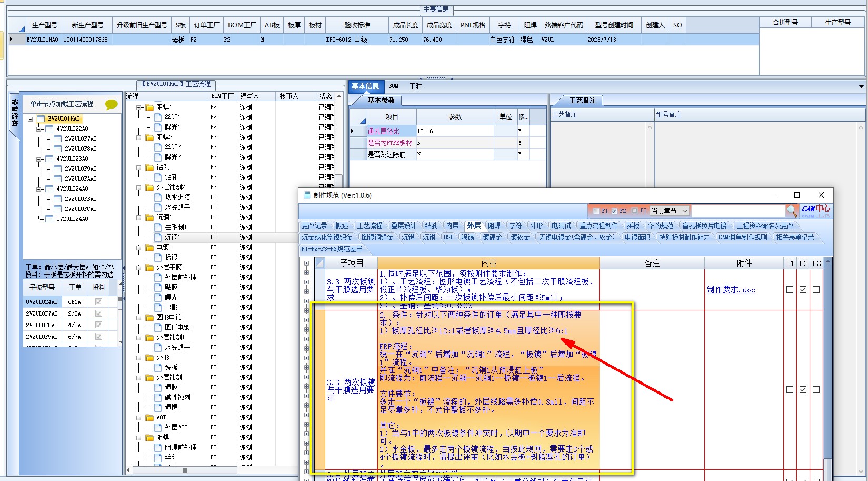The image size is (868, 481).
Task: Toggle 投料 checkbox for 2V2UL0F8A0
Action: tap(98, 325)
